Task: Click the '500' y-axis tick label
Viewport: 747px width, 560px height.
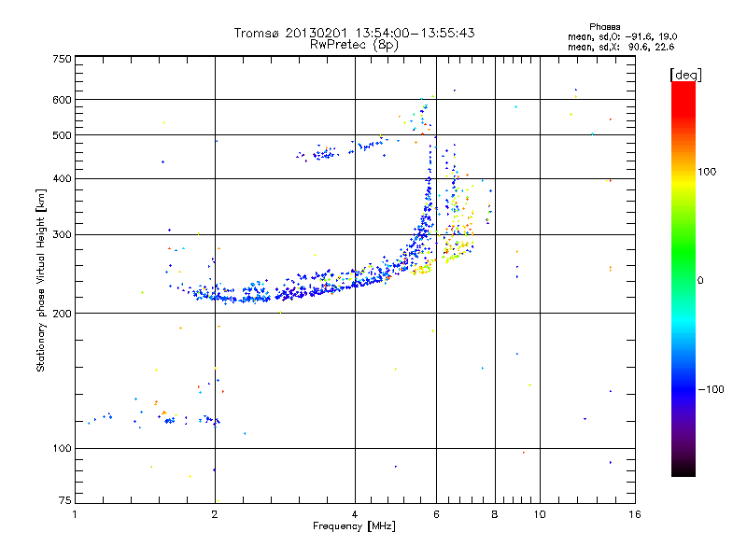Action: click(x=63, y=135)
